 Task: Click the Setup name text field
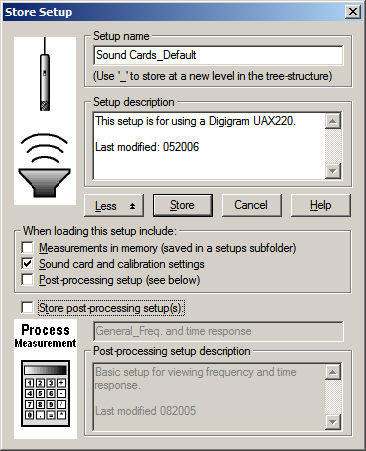[218, 55]
